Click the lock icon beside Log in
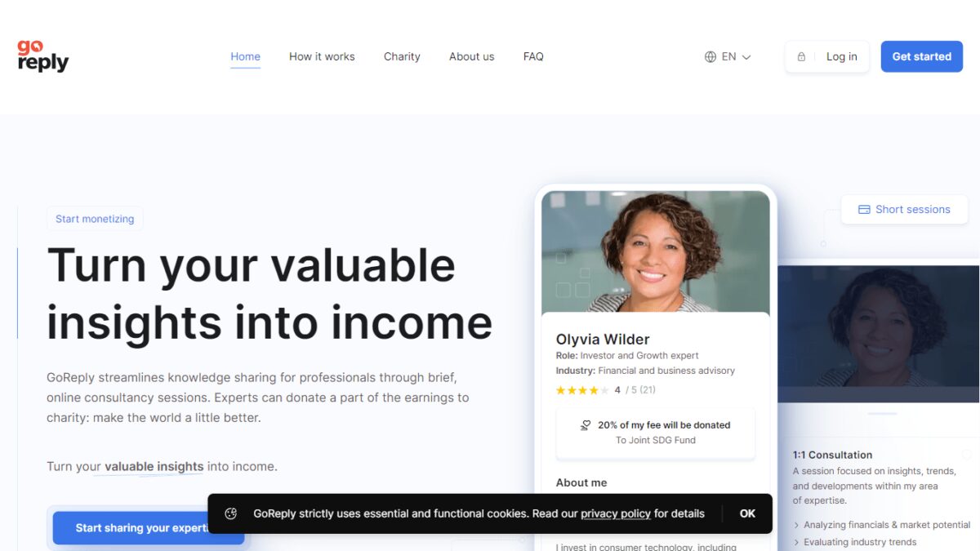The image size is (980, 551). pyautogui.click(x=801, y=57)
